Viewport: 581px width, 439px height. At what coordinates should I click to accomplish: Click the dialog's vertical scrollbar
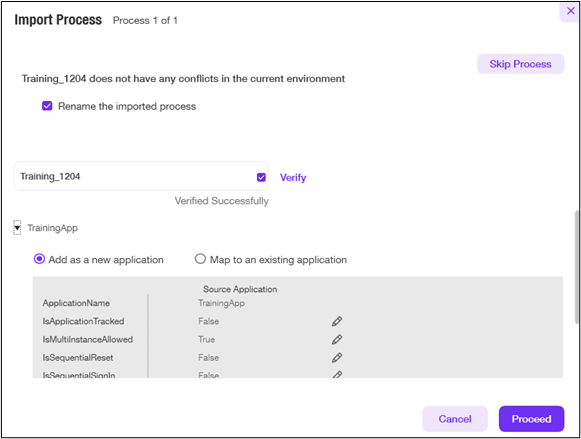(577, 267)
